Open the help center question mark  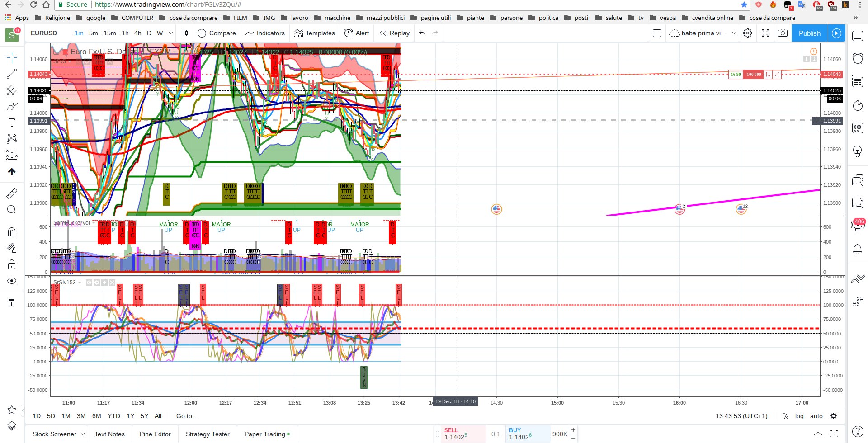coord(858,431)
